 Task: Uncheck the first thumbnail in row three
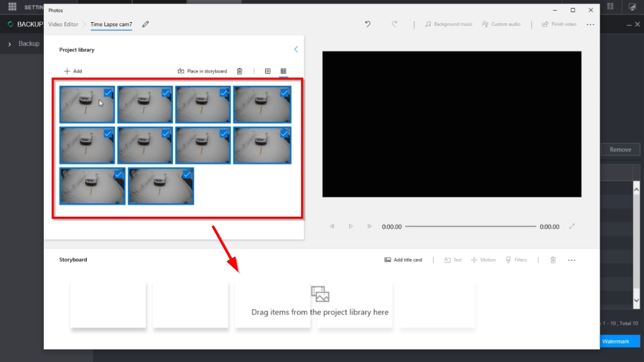118,175
